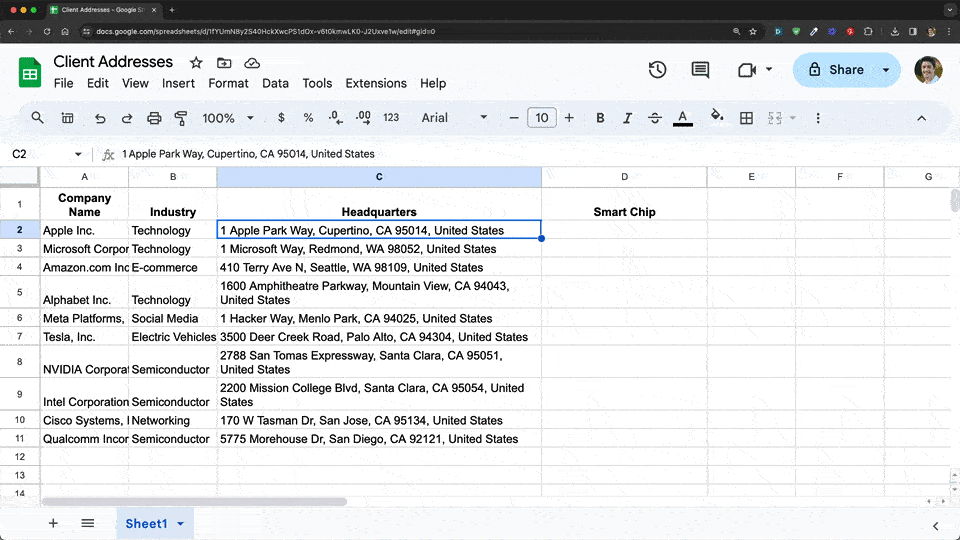The width and height of the screenshot is (960, 540).
Task: Open the Sheet1 tab options arrow
Action: [x=181, y=524]
